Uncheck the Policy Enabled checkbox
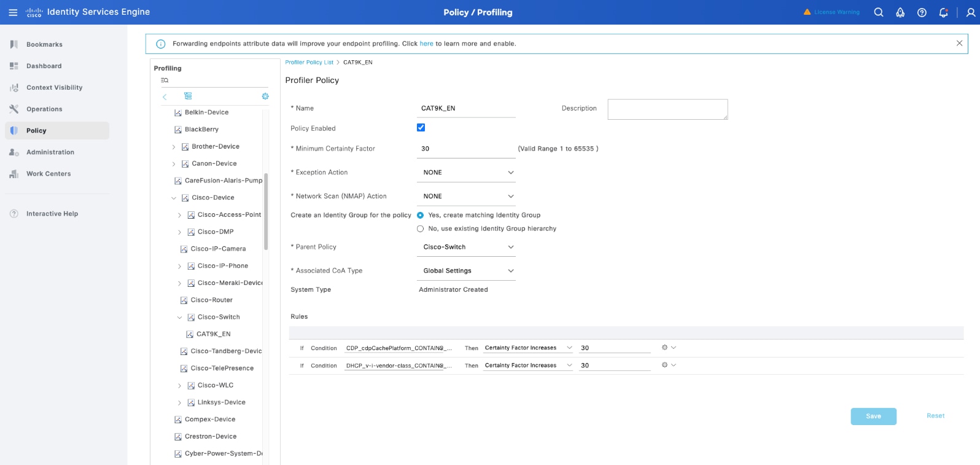This screenshot has width=980, height=465. pos(421,128)
